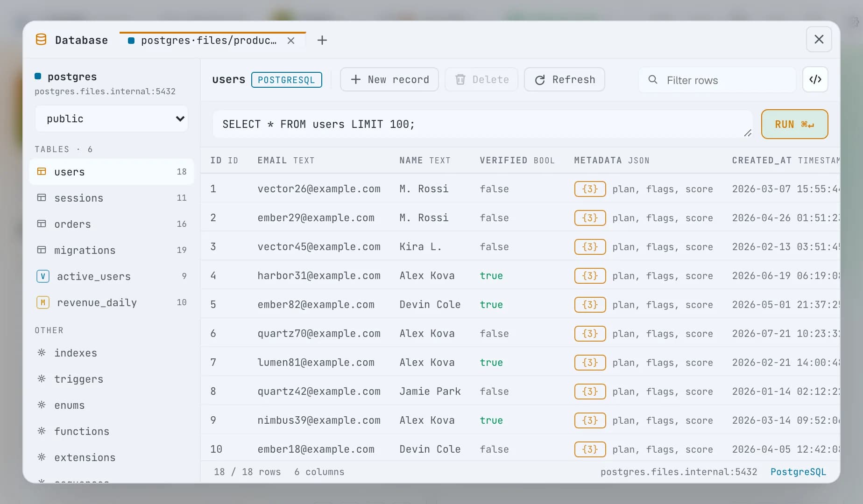Viewport: 863px width, 504px height.
Task: Click the PostgreSQL link in status bar
Action: click(x=798, y=472)
